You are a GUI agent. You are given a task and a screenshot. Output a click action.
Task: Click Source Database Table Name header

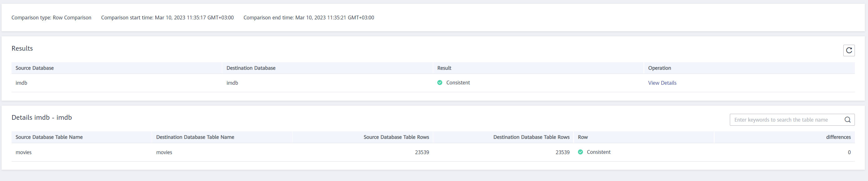tap(49, 137)
